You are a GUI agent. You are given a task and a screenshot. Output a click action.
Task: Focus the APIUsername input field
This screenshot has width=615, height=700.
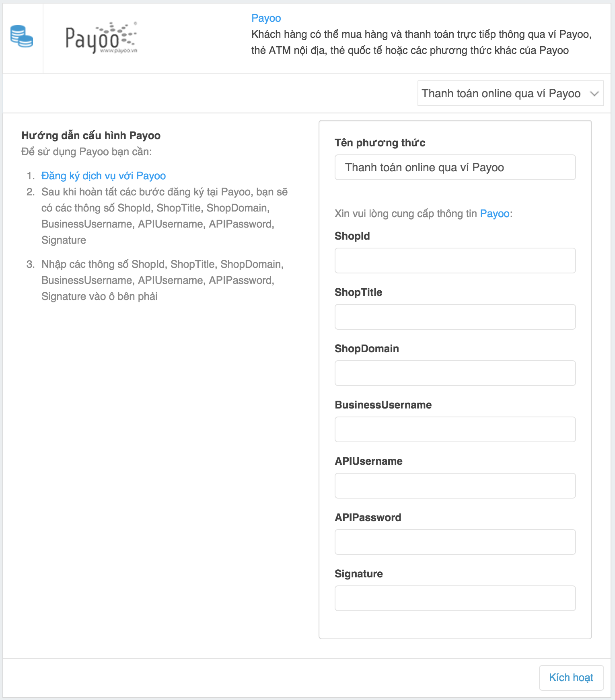click(x=455, y=486)
